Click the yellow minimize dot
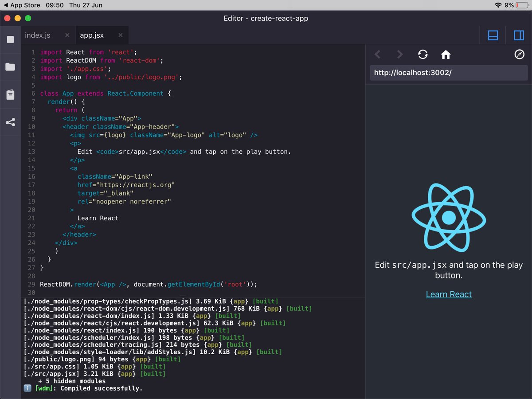This screenshot has height=399, width=532. (x=18, y=18)
